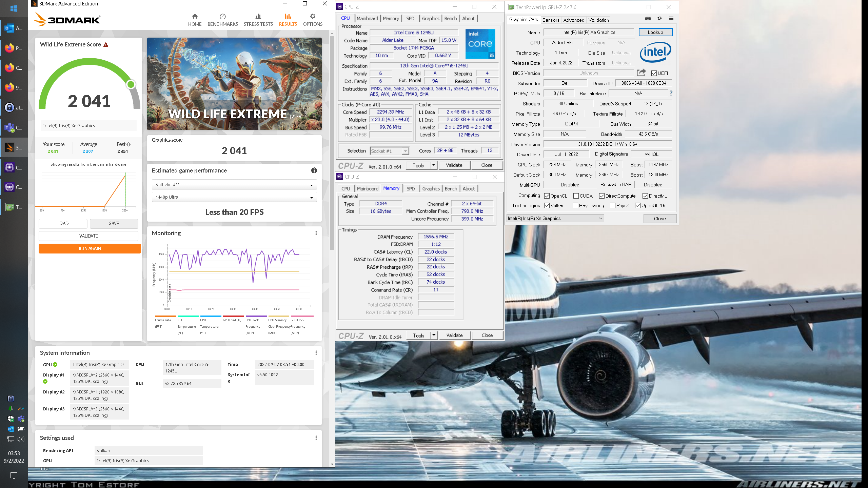Open the GPU selector dropdown in GPU-Z
Screen dimensions: 868x488
point(555,219)
